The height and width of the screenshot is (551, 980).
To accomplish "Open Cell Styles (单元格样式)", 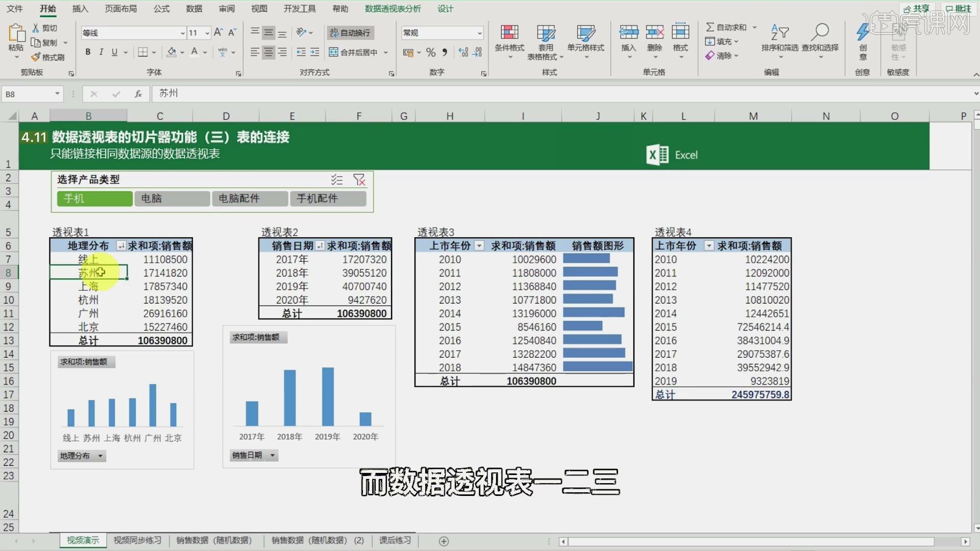I will coord(585,41).
